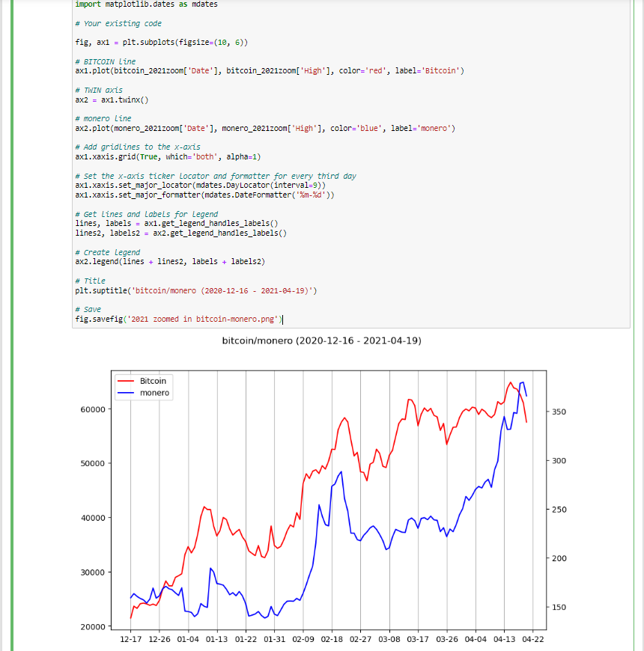
Task: Click the red line sample in the legend
Action: click(126, 381)
